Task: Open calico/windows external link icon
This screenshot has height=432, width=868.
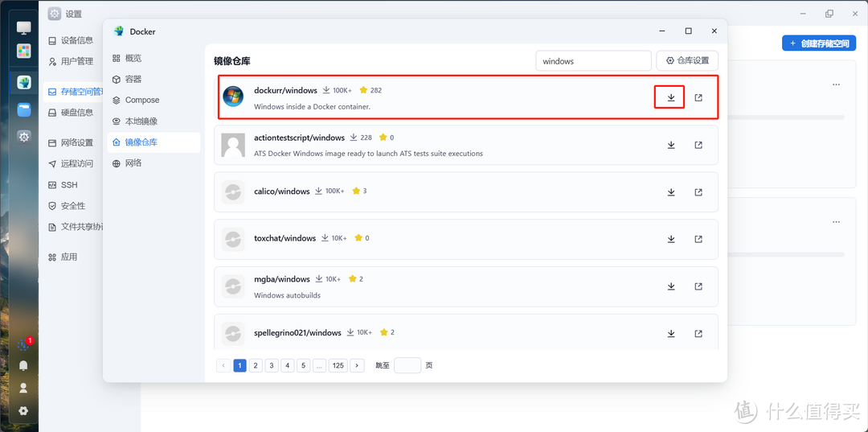Action: coord(698,192)
